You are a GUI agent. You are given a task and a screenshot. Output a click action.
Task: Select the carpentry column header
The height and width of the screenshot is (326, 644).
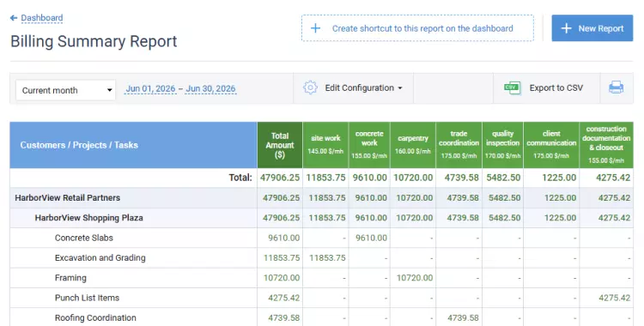pos(413,145)
